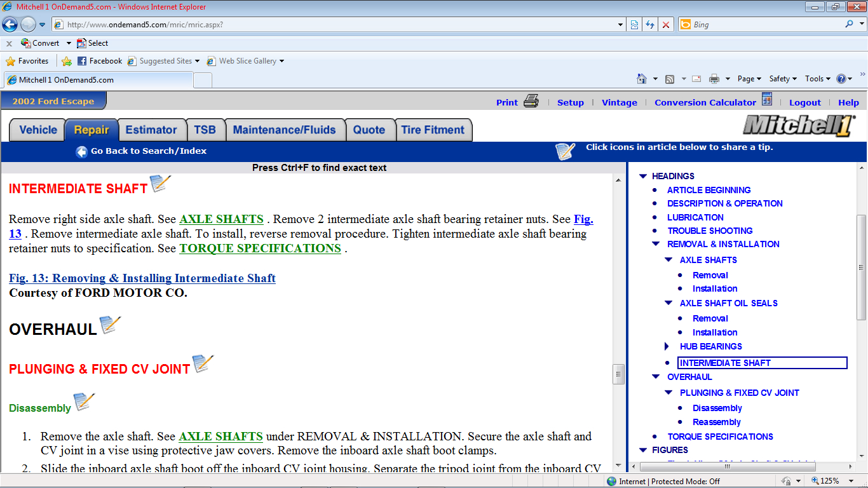Viewport: 868px width, 488px height.
Task: Click the RSS Feeds icon
Action: coord(670,79)
